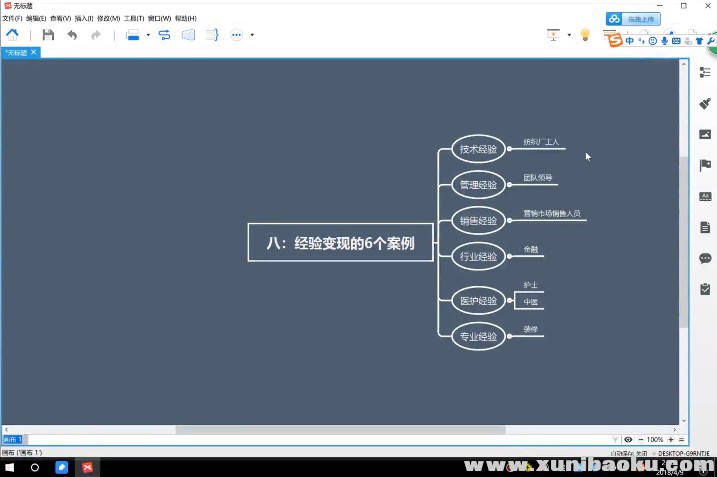Viewport: 717px width, 477px height.
Task: Save the mind map with floppy icon
Action: (x=48, y=34)
